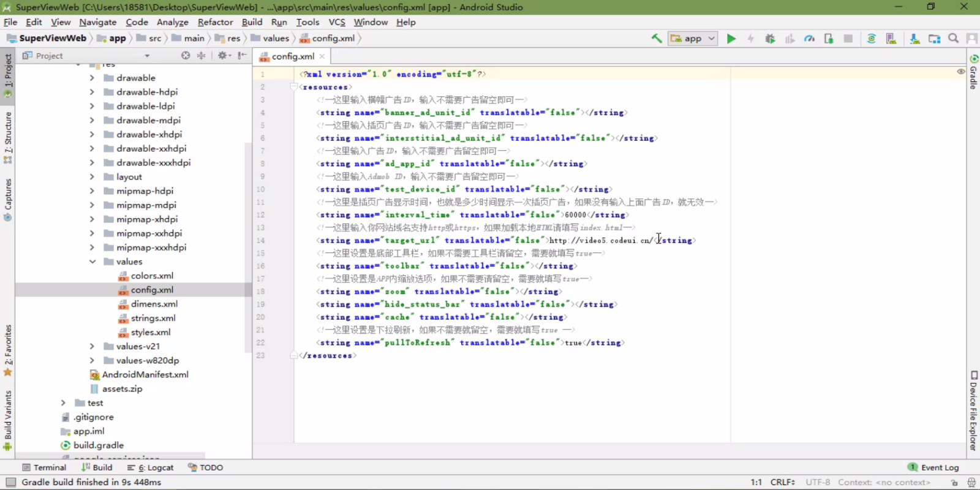
Task: Run the app with green play button
Action: 731,39
